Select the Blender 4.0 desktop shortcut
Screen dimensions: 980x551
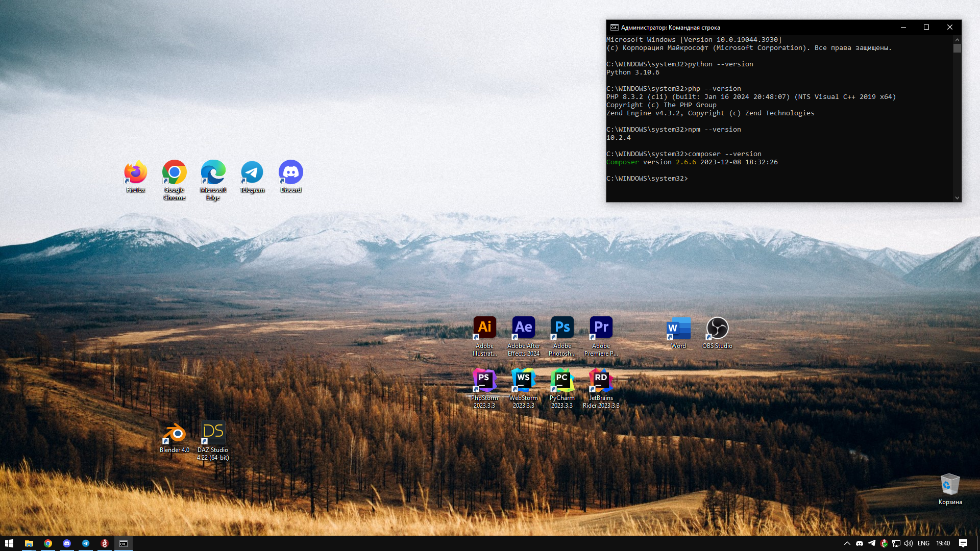coord(175,437)
